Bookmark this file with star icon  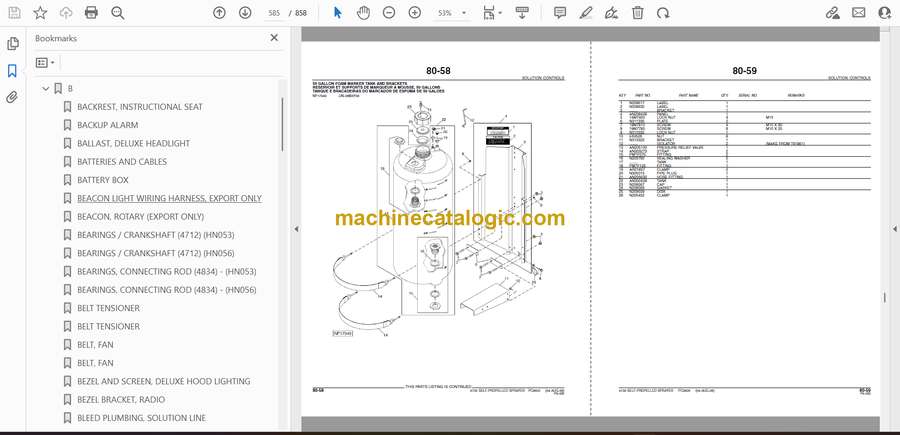pyautogui.click(x=40, y=13)
